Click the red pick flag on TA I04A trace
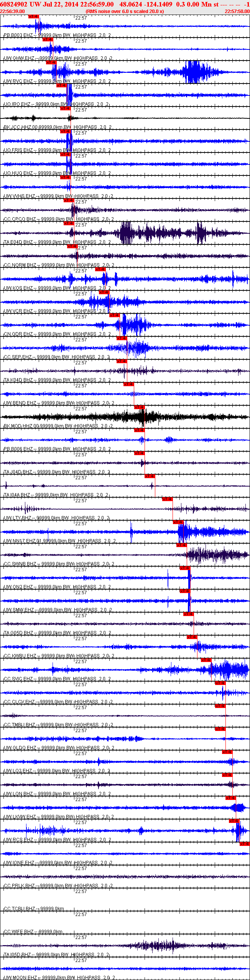250x980 pixels. click(150, 476)
